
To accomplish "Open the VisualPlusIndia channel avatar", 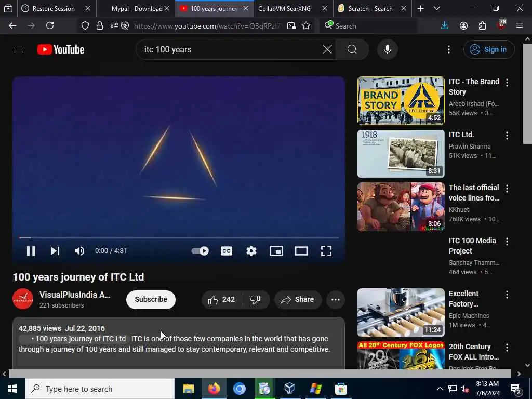I will [x=23, y=299].
